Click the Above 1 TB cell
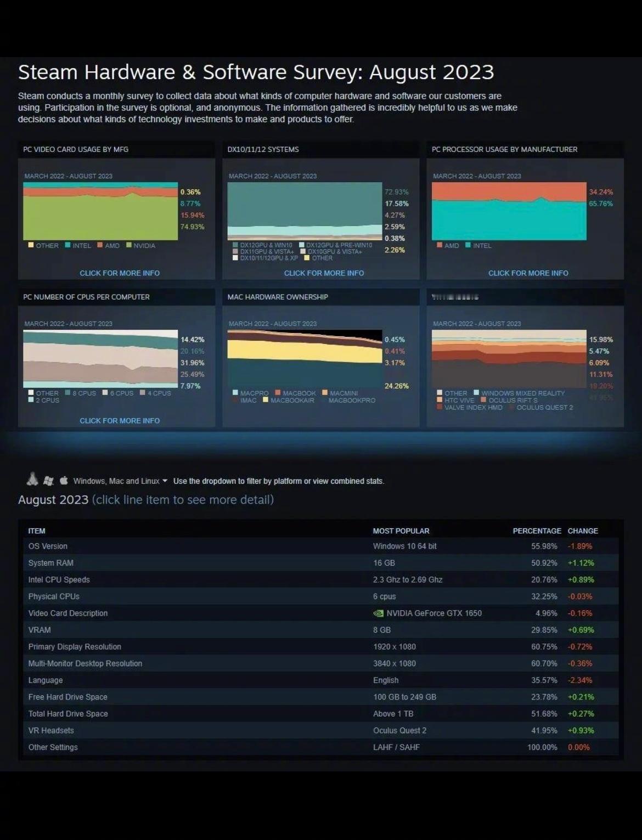This screenshot has width=642, height=840. (393, 714)
